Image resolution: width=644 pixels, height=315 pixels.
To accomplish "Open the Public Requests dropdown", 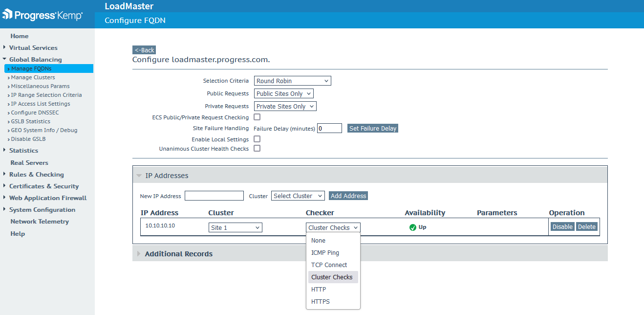I will point(284,93).
